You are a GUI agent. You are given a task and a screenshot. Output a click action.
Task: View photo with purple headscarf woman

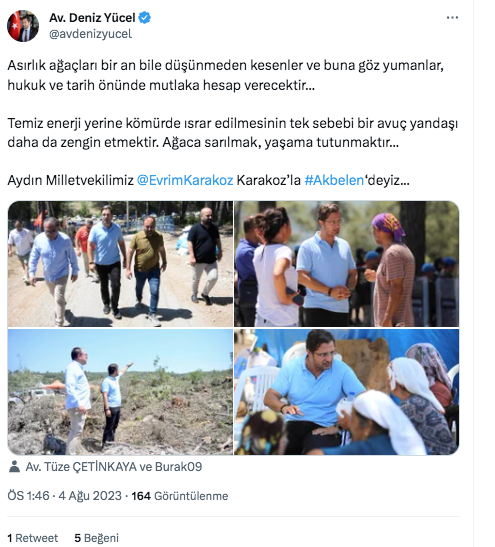[x=347, y=264]
